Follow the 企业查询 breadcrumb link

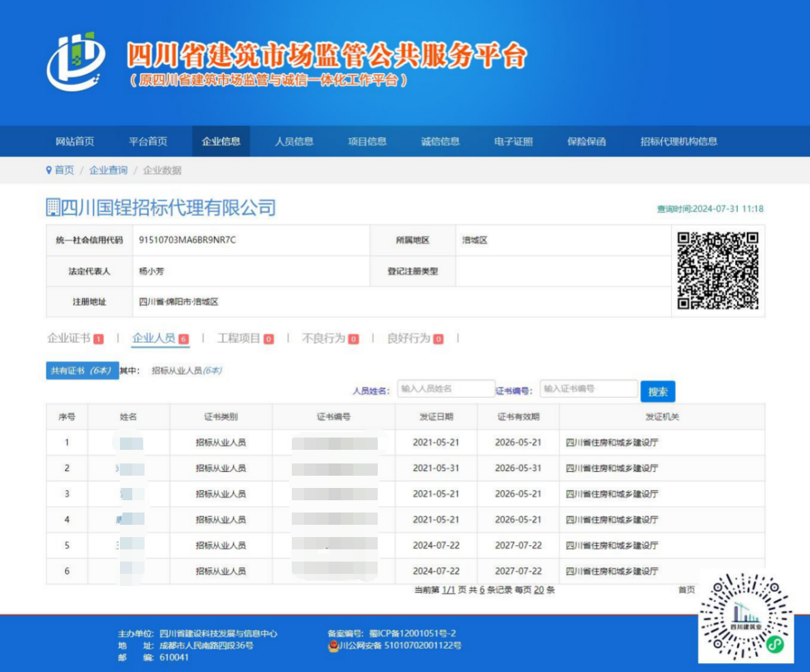[108, 170]
